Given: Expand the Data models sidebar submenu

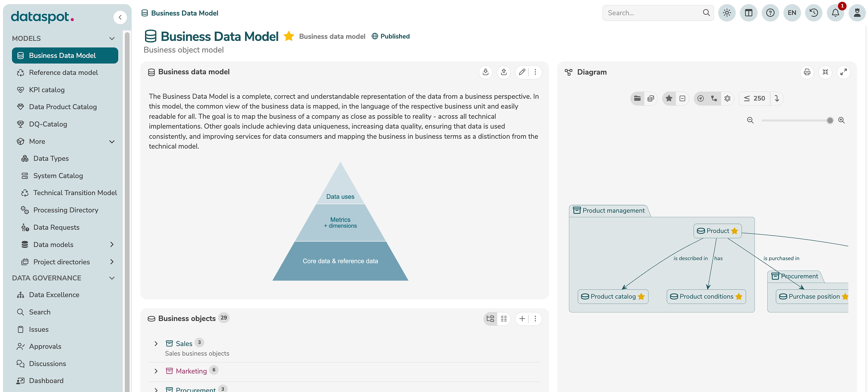Looking at the screenshot, I should 112,245.
